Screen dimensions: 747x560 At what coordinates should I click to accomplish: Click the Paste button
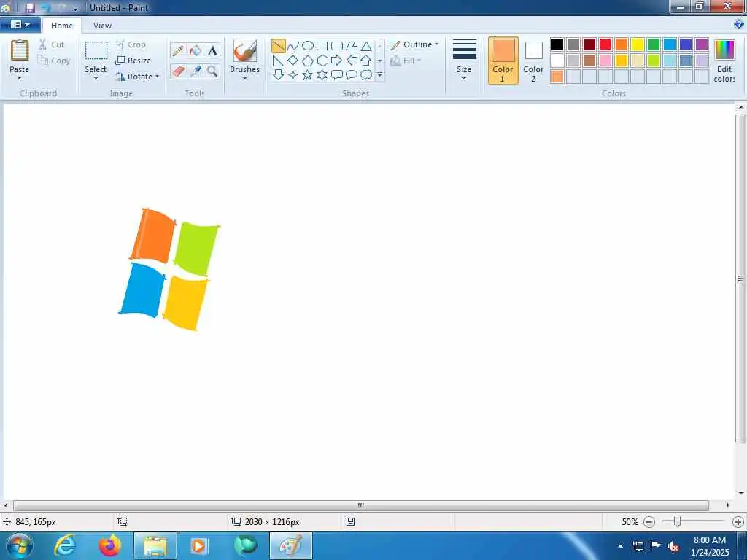[x=20, y=56]
